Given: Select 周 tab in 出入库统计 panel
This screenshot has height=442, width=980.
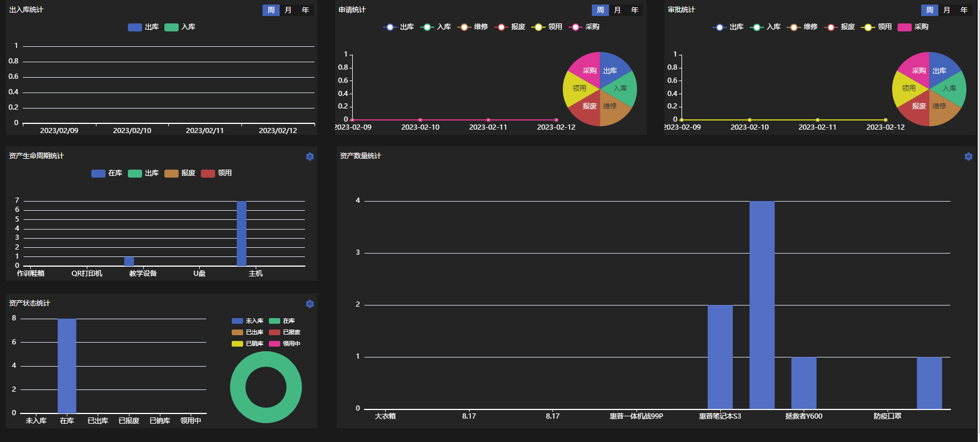Looking at the screenshot, I should click(271, 10).
